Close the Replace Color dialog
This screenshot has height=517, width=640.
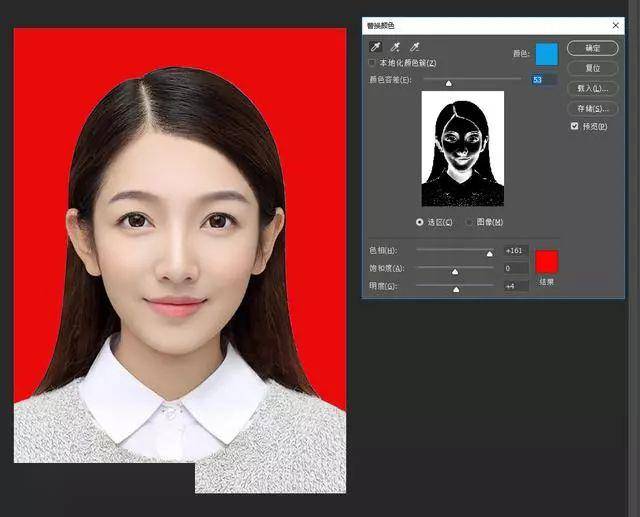616,26
